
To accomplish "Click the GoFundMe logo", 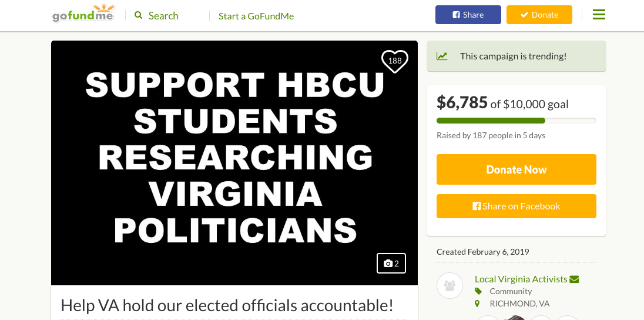I will click(83, 14).
